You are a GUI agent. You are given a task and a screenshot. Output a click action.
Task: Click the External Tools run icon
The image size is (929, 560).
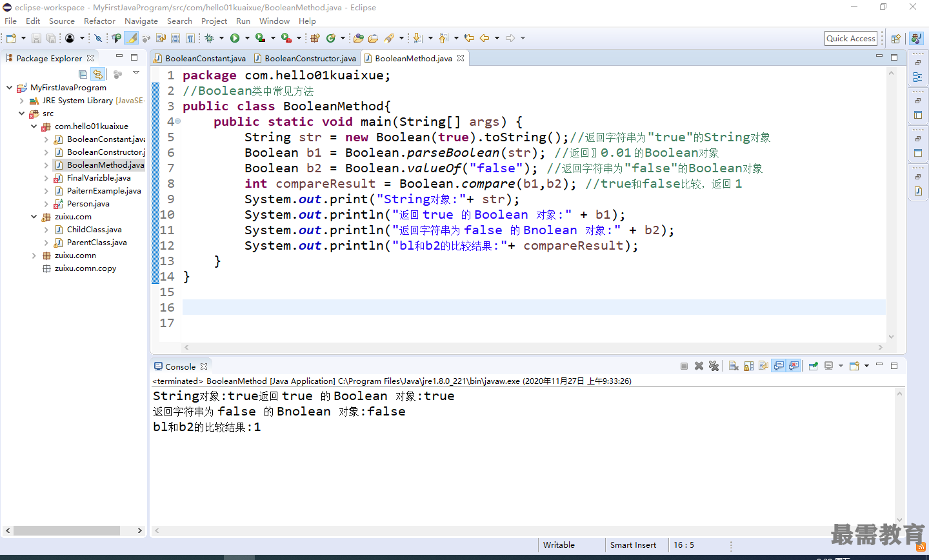click(286, 38)
